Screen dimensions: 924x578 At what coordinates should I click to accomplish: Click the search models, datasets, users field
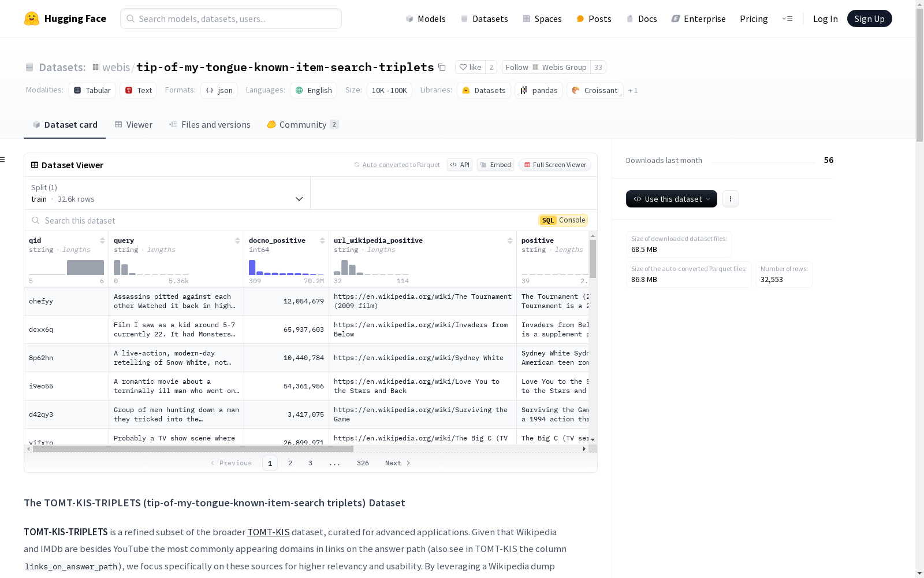tap(231, 18)
